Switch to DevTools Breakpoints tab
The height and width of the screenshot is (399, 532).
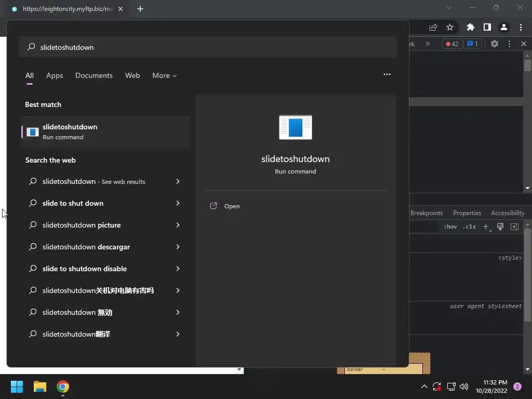pos(427,213)
